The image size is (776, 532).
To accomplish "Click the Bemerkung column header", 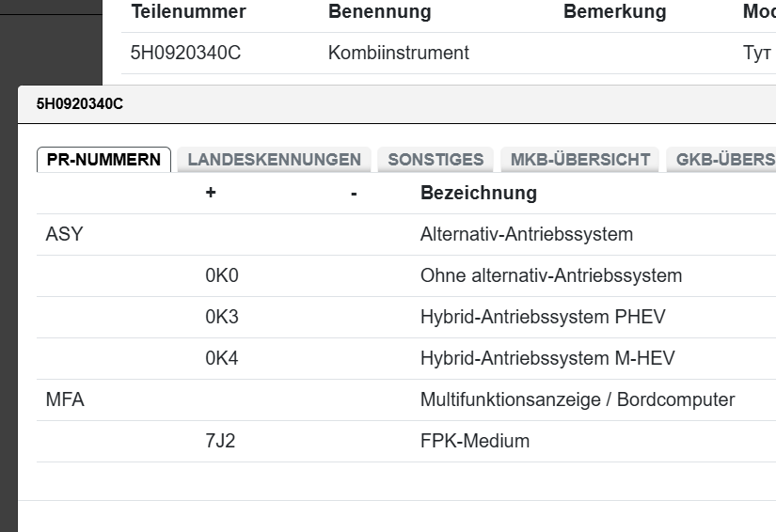I will coord(614,12).
